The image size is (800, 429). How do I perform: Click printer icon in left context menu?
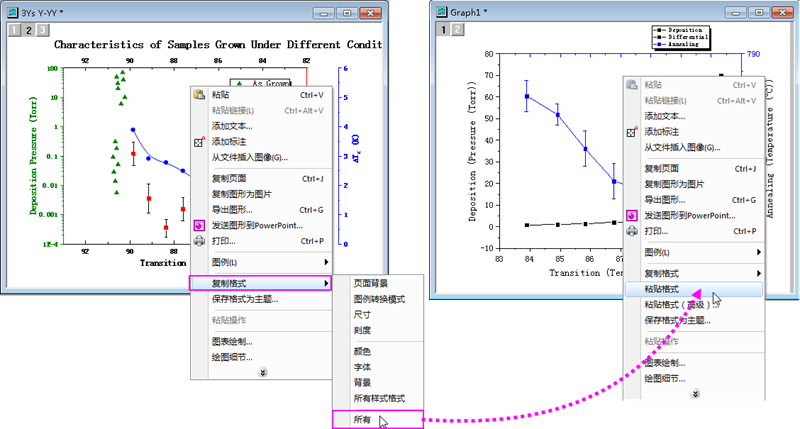(x=199, y=241)
